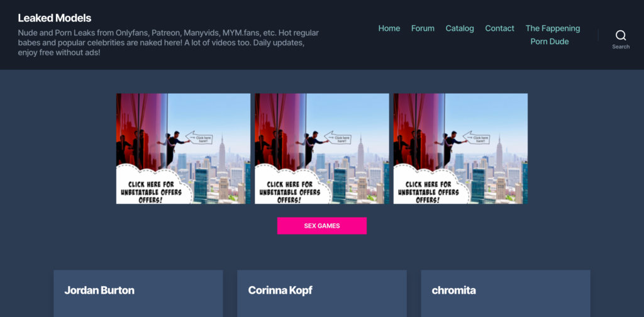The height and width of the screenshot is (317, 644).
Task: Click the Search magnifier icon
Action: pyautogui.click(x=620, y=35)
